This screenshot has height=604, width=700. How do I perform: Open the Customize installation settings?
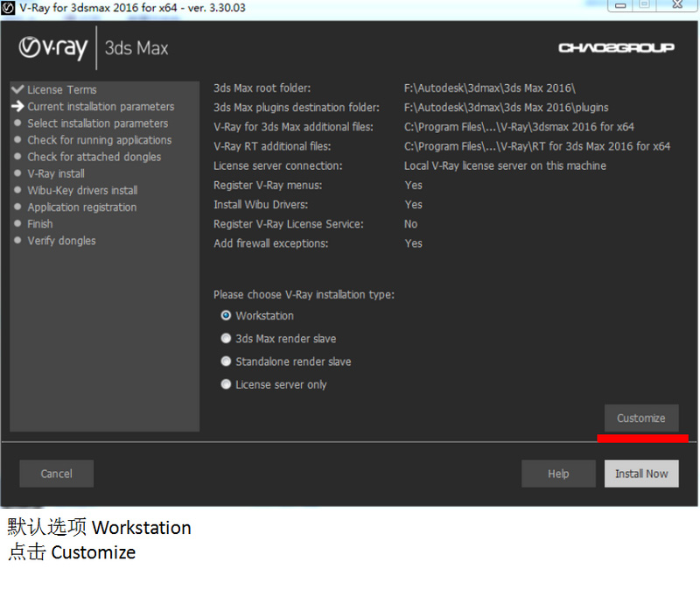[641, 418]
